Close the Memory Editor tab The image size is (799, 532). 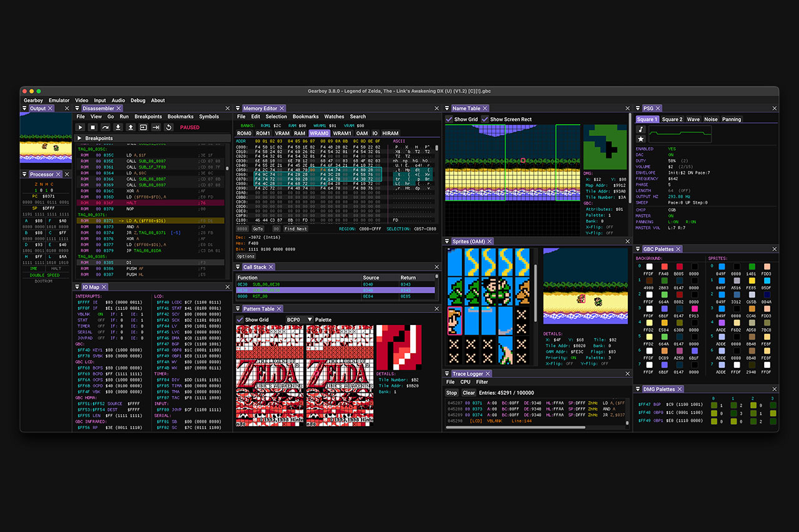point(282,109)
